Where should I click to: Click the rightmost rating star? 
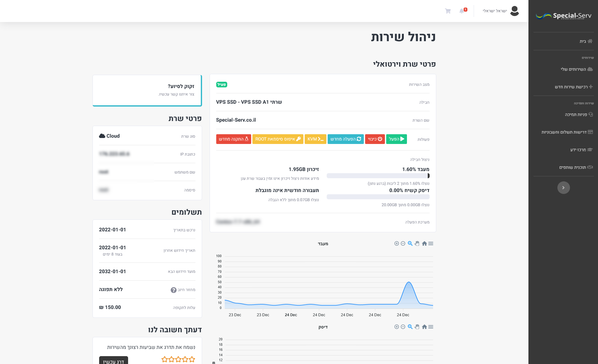[192, 359]
